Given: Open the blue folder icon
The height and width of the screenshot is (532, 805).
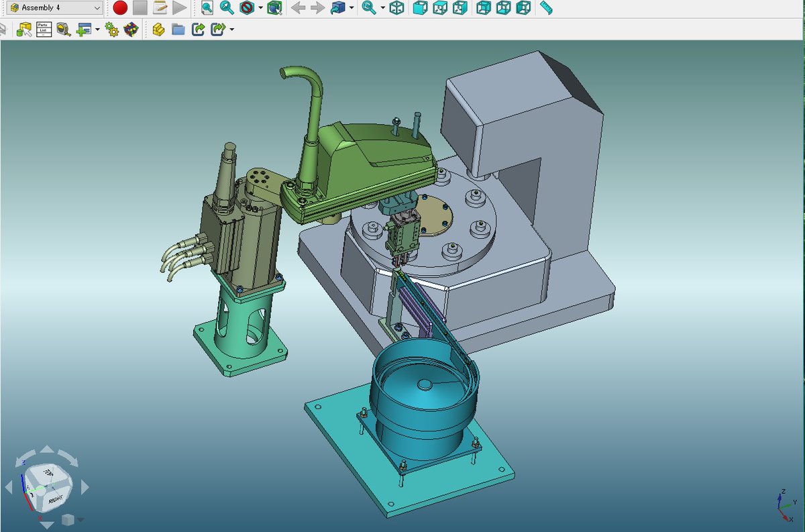Looking at the screenshot, I should click(x=178, y=30).
